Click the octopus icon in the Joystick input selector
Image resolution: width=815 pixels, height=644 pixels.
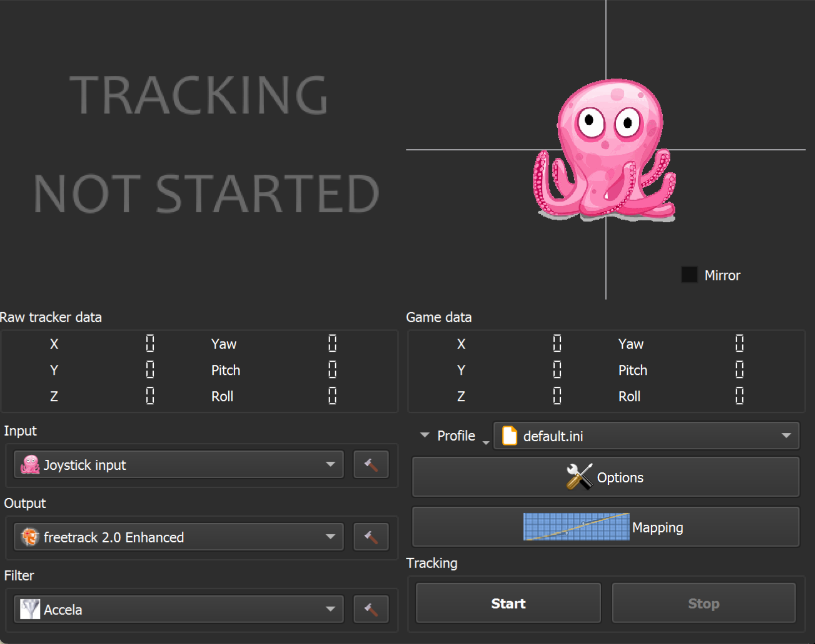click(29, 464)
